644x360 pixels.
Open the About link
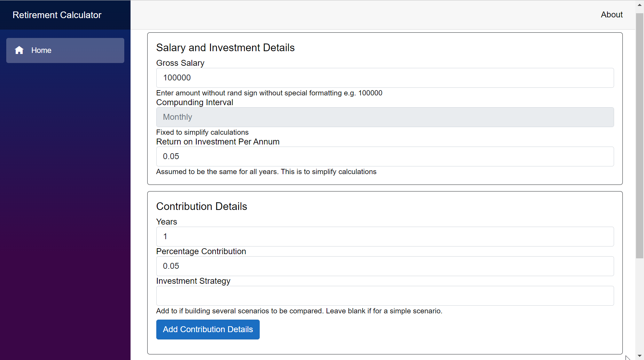(x=611, y=15)
